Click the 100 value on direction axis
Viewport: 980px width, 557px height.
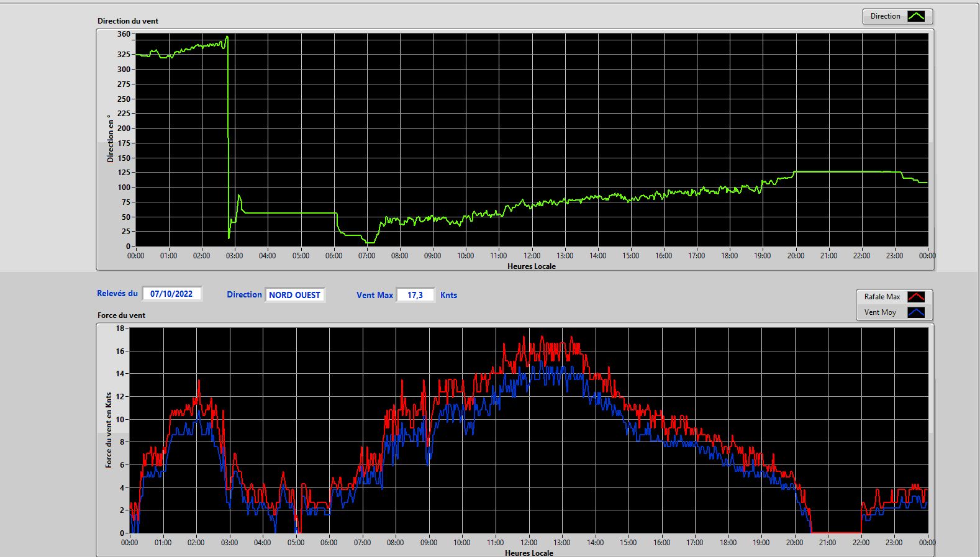(x=124, y=188)
